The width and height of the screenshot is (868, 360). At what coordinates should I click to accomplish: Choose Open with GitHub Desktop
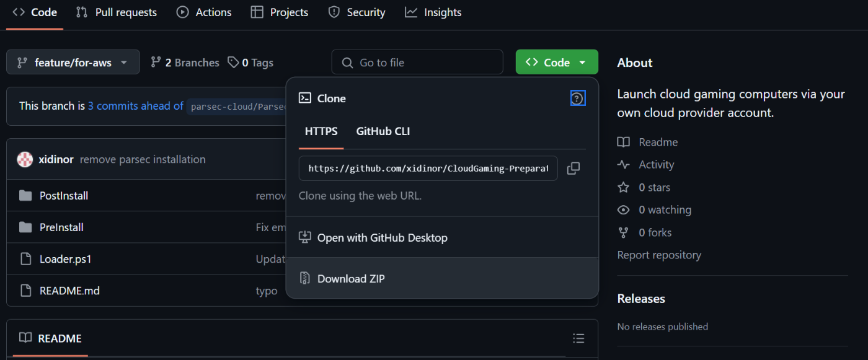pyautogui.click(x=442, y=237)
